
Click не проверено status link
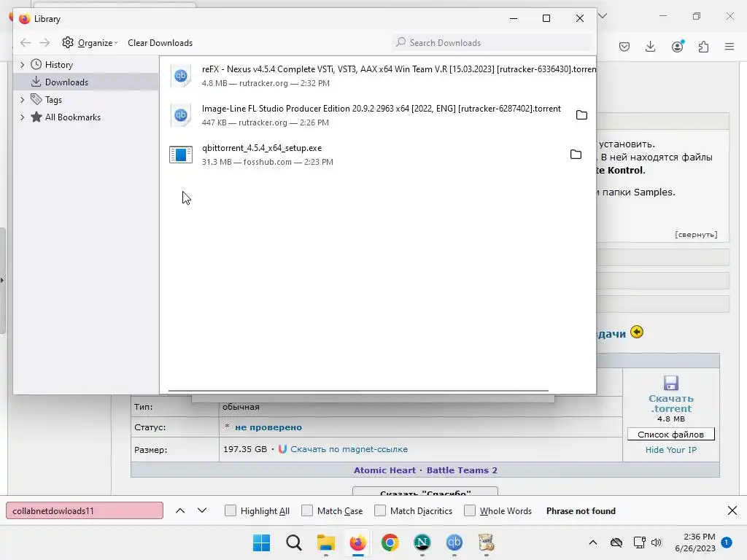(268, 427)
